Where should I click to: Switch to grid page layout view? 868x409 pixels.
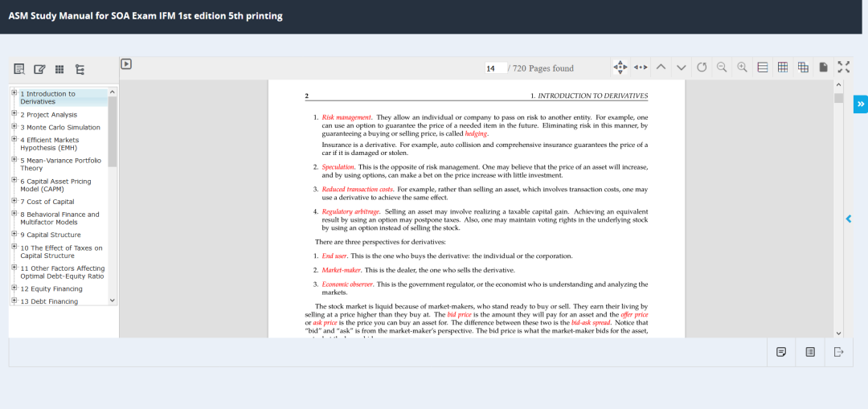point(783,67)
